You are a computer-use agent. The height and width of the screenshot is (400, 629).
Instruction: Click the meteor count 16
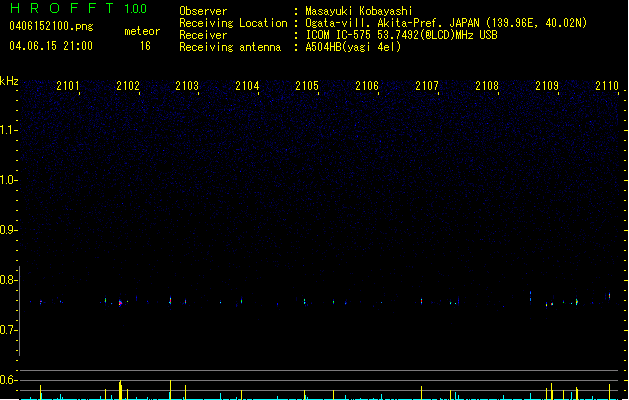[x=145, y=46]
